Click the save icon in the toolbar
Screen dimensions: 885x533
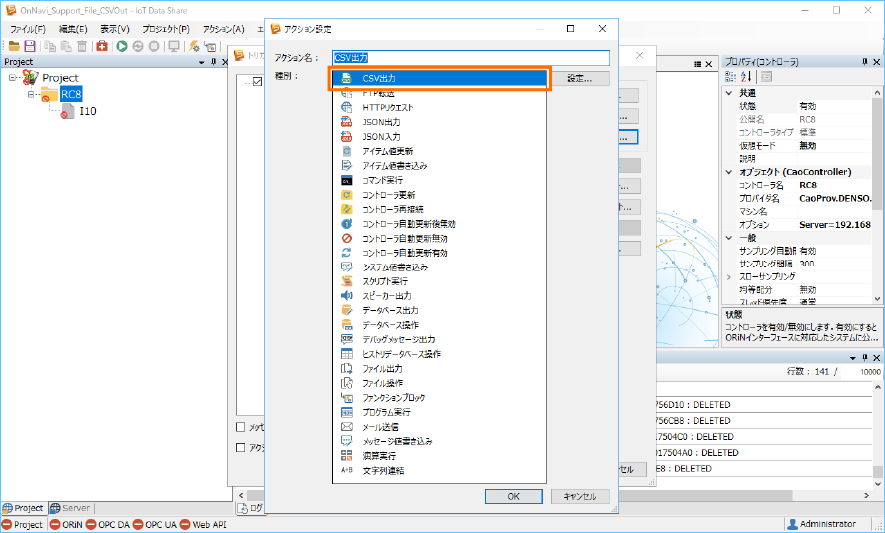coord(30,46)
